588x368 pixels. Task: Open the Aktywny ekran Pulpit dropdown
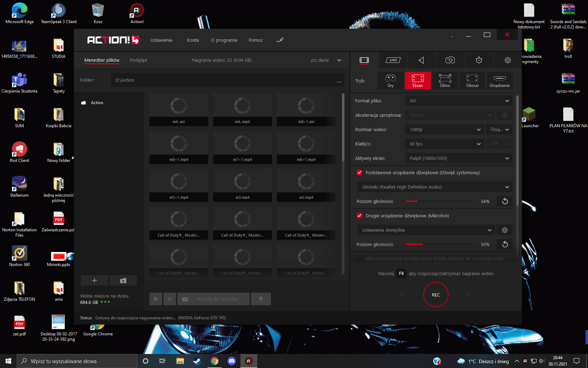point(458,158)
